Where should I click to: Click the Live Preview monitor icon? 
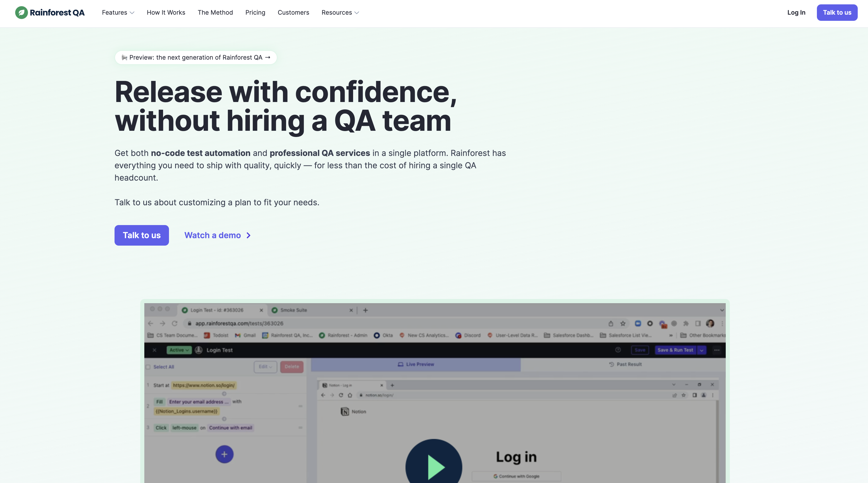400,364
